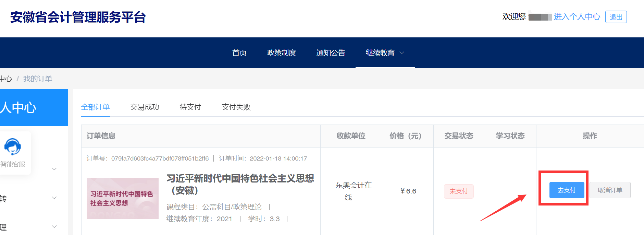Click the 去支付 button
The height and width of the screenshot is (235, 644).
tap(567, 190)
